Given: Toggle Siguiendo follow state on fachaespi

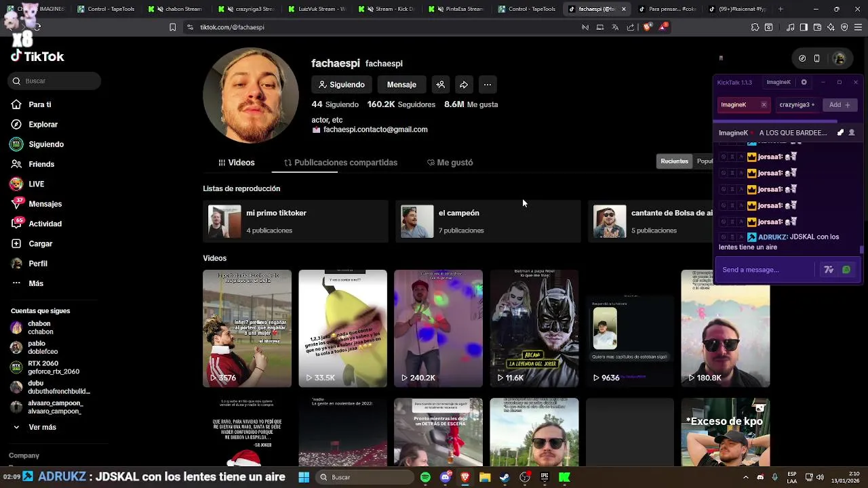Looking at the screenshot, I should tap(342, 85).
